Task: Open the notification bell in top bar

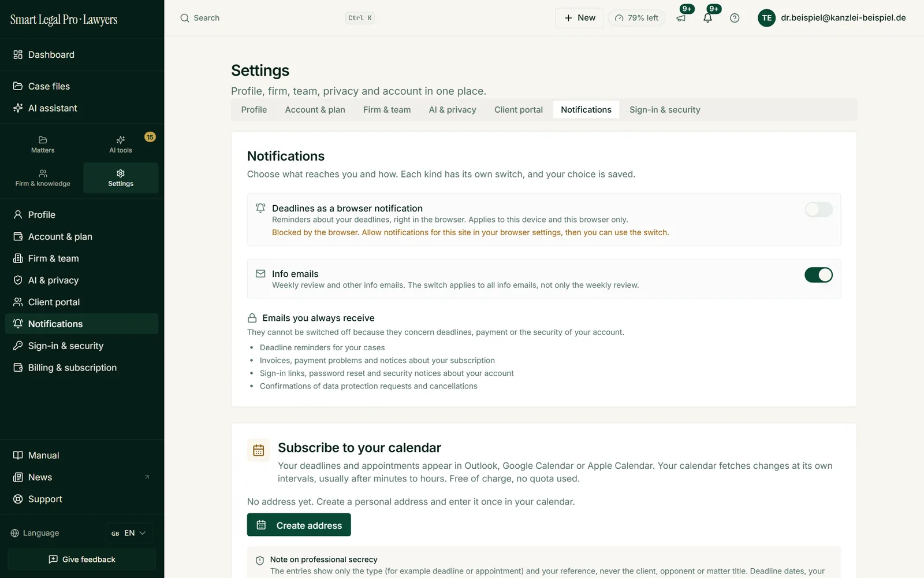Action: click(x=707, y=18)
